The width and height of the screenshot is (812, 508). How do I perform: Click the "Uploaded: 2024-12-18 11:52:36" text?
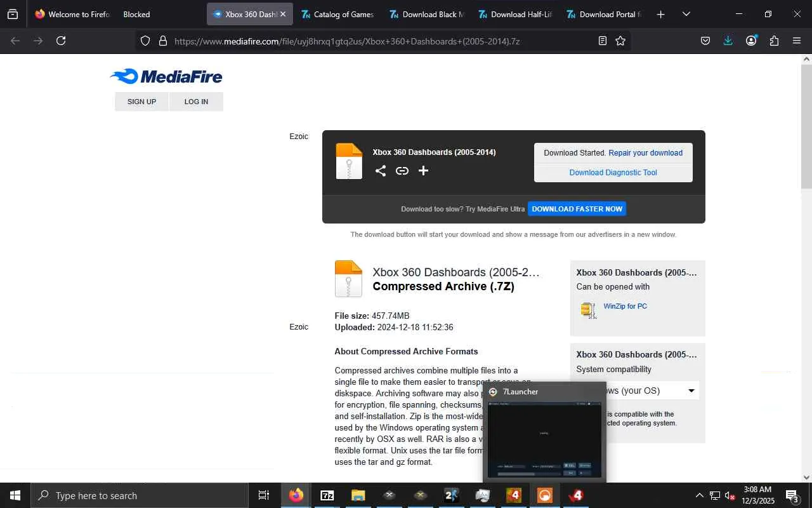(x=394, y=327)
